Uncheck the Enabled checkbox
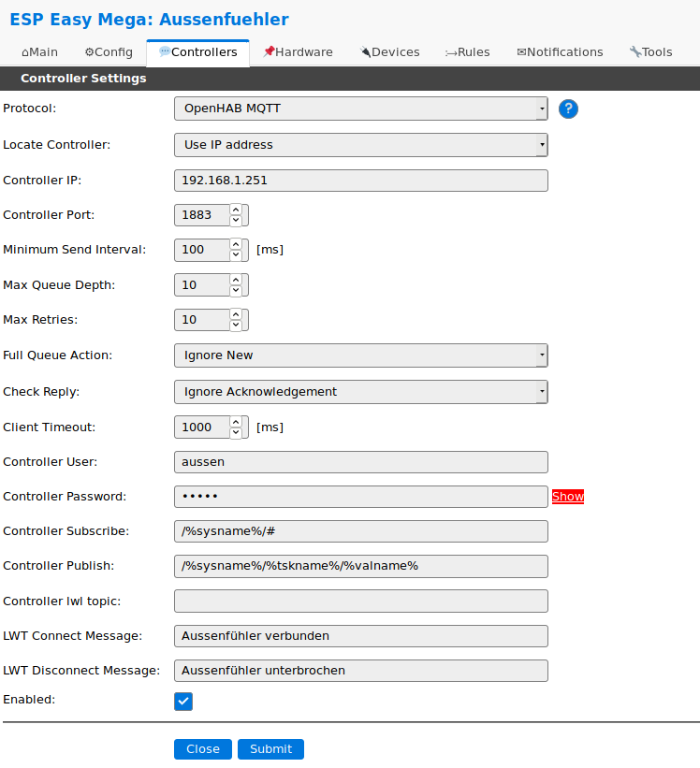 point(183,702)
